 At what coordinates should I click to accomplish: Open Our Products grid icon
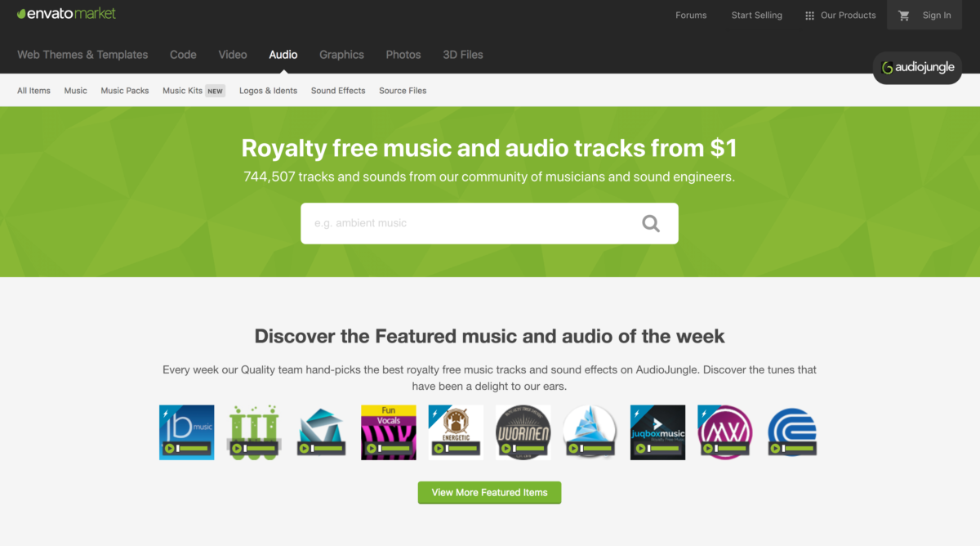tap(809, 16)
